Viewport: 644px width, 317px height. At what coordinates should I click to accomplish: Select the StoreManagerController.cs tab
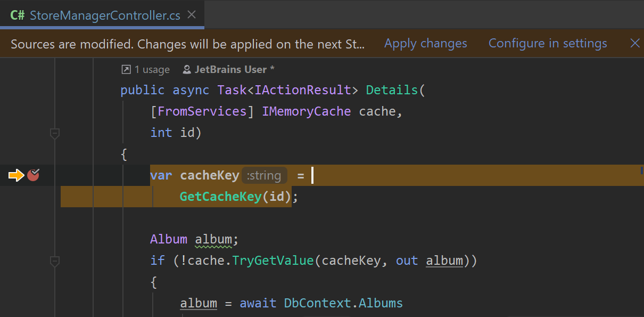[x=105, y=15]
